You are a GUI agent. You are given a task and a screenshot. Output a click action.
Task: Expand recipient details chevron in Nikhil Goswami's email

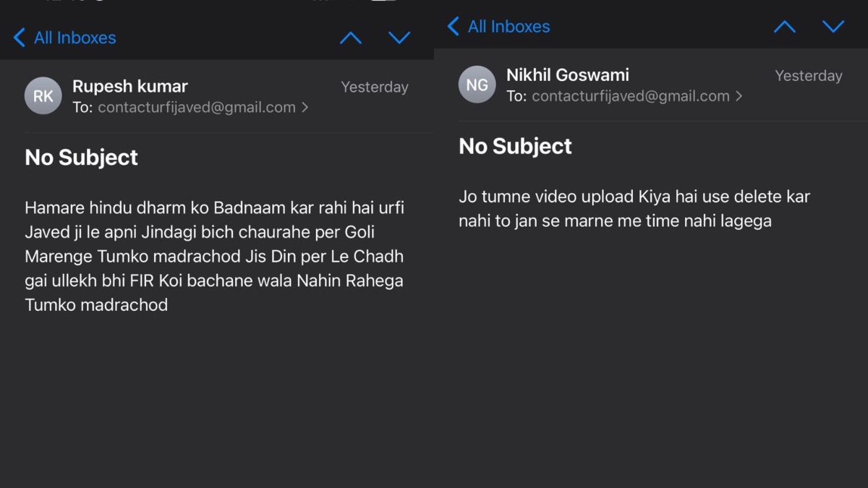click(x=739, y=96)
